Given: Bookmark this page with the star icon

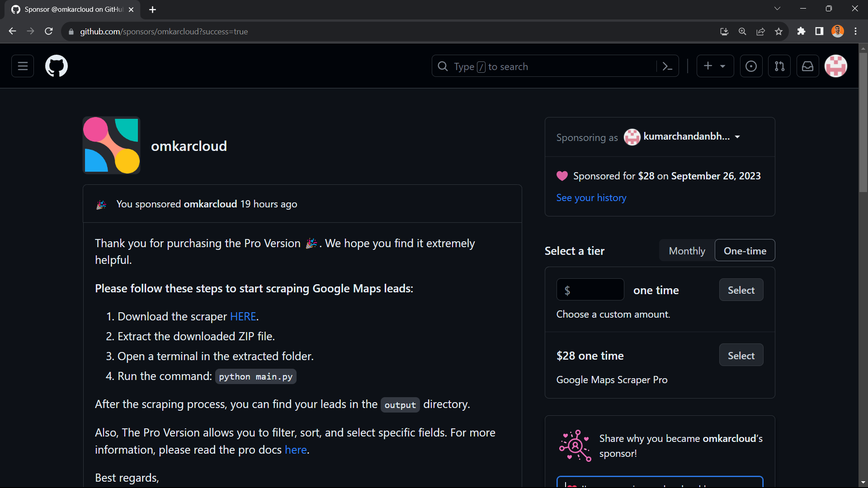Looking at the screenshot, I should (778, 32).
